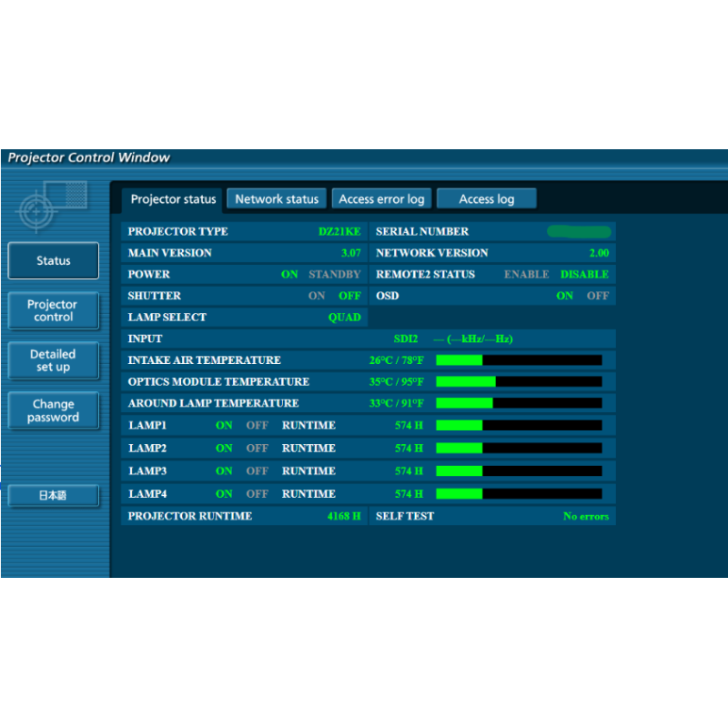Click the input frequency kHz/Hz readout
Viewport: 728px width, 728px height.
[473, 339]
